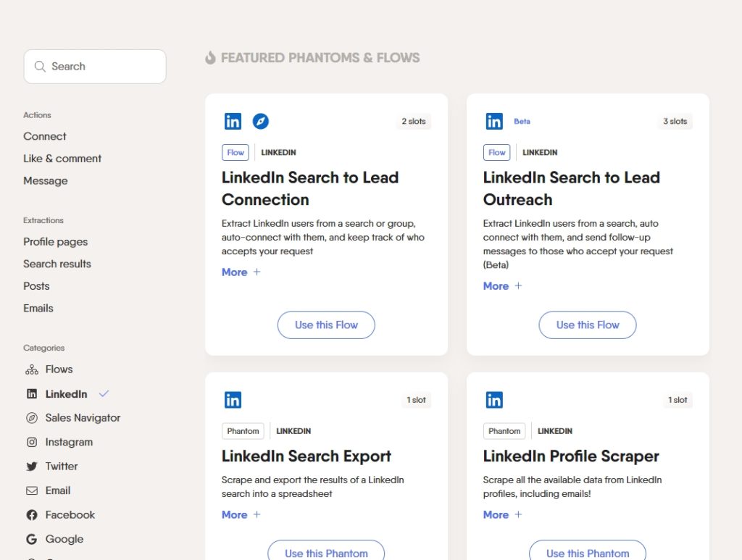Viewport: 742px width, 560px height.
Task: Open the Connect actions filter
Action: coord(45,136)
